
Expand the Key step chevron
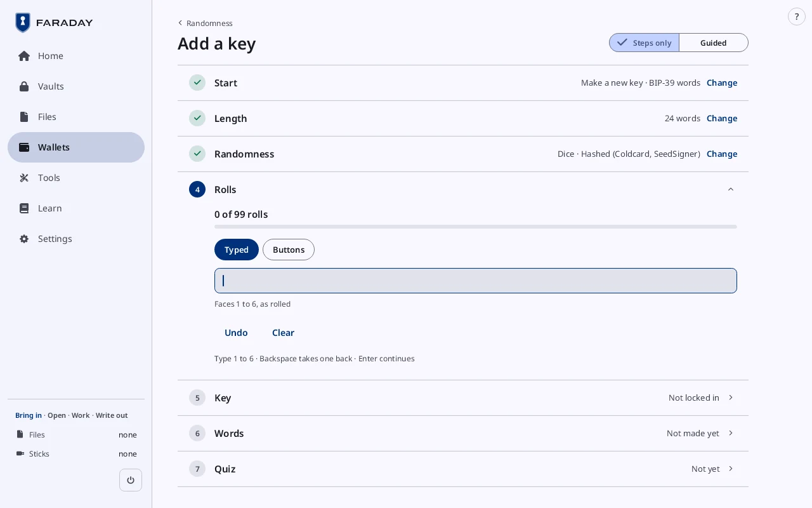pos(731,398)
